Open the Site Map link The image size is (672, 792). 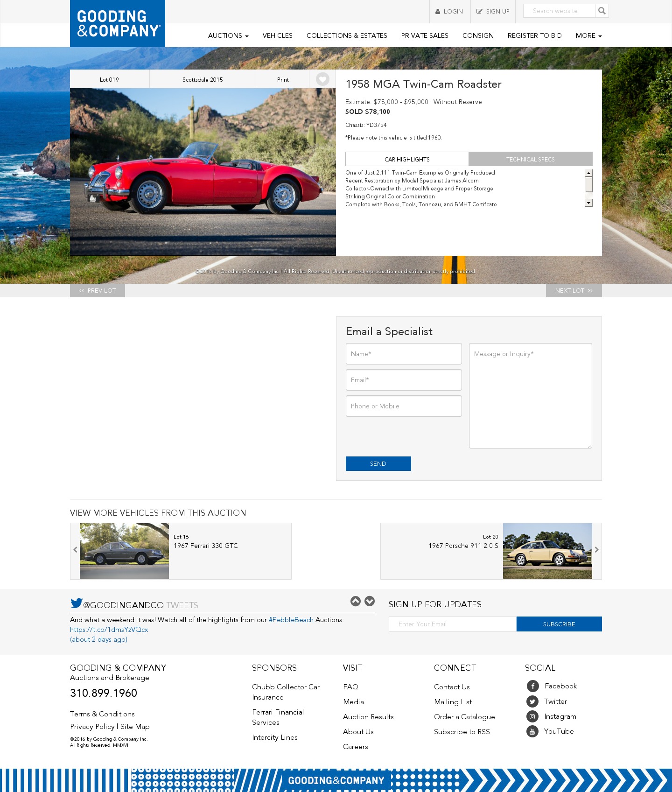pyautogui.click(x=135, y=727)
